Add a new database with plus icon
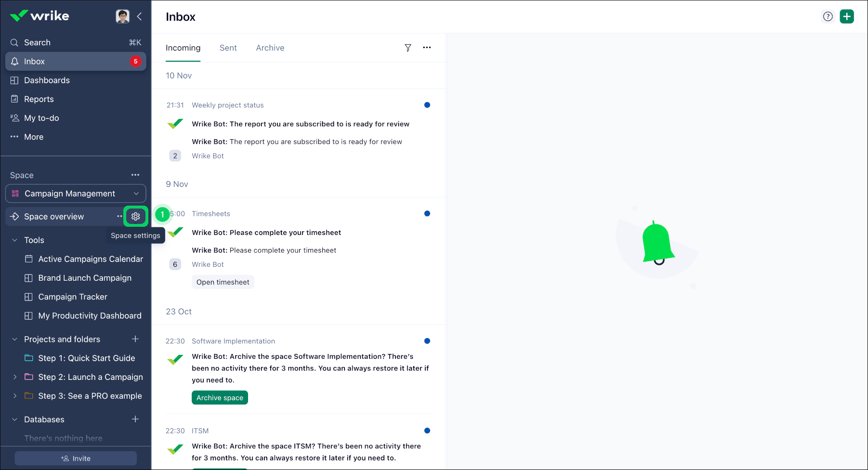The height and width of the screenshot is (470, 868). (135, 419)
